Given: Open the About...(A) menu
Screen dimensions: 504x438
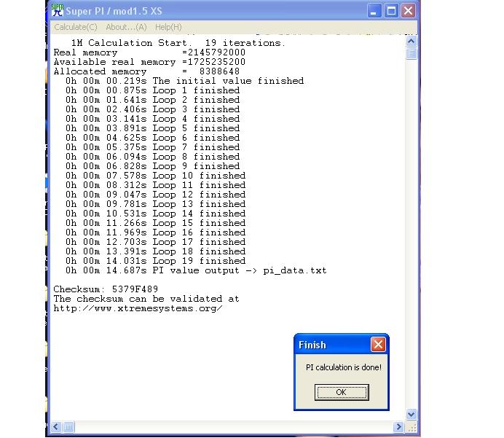Looking at the screenshot, I should tap(126, 28).
